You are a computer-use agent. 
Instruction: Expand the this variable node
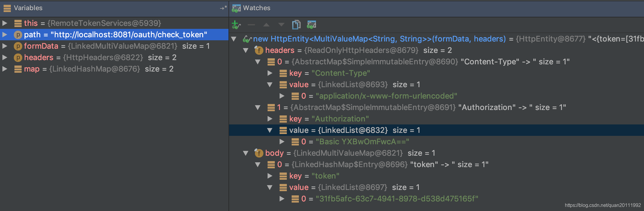[x=5, y=23]
